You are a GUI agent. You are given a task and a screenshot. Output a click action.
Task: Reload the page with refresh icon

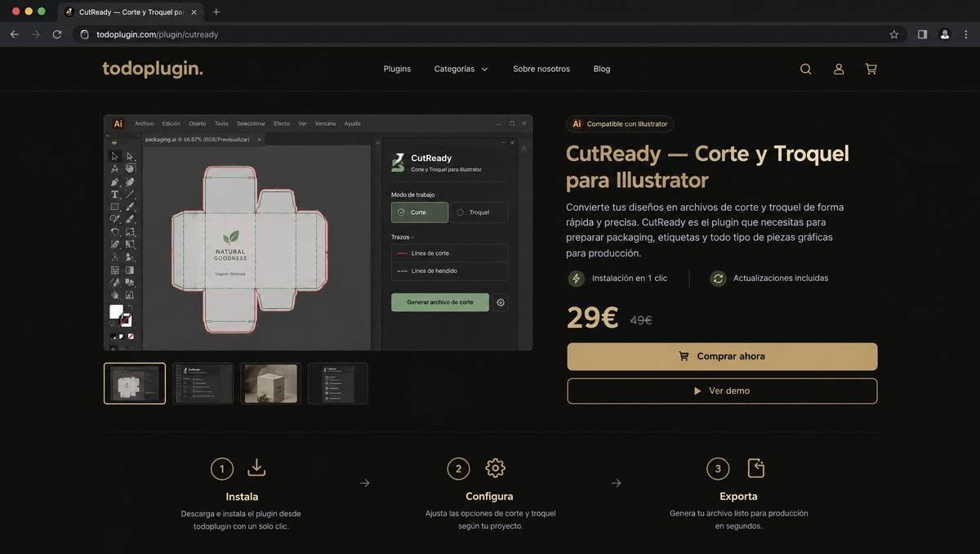point(57,34)
